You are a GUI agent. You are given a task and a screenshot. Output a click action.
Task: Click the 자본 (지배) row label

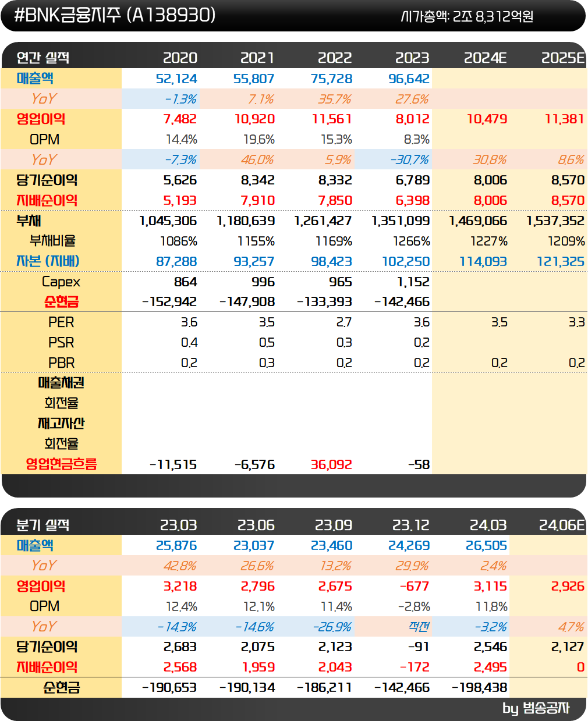[x=48, y=261]
